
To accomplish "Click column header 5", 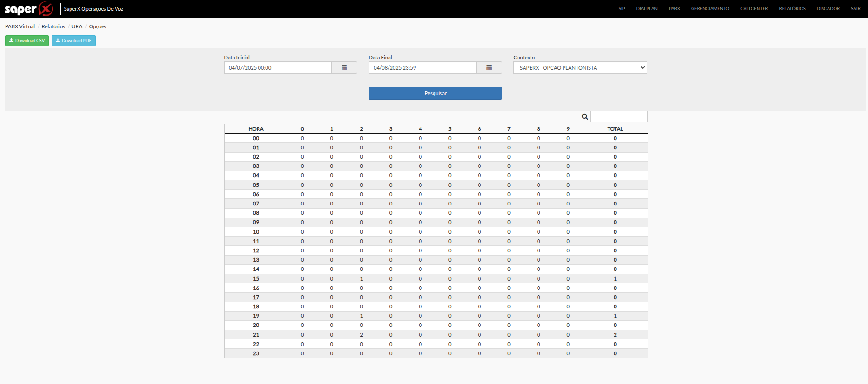I will click(450, 129).
